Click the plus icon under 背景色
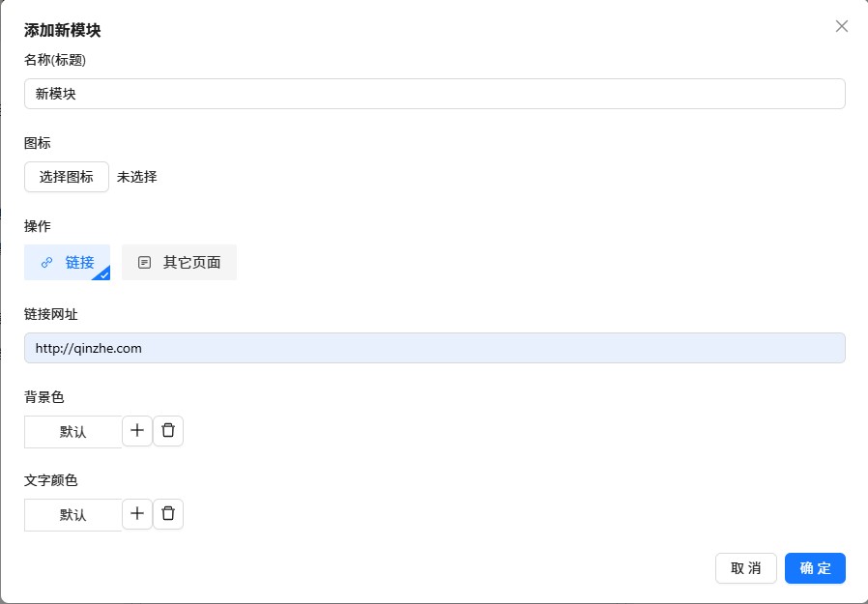The height and width of the screenshot is (604, 868). pos(137,431)
